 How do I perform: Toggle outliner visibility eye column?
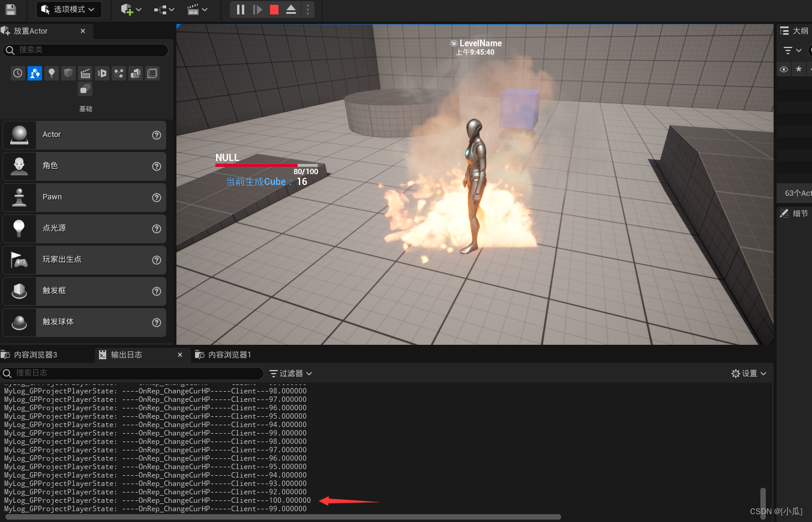[784, 70]
